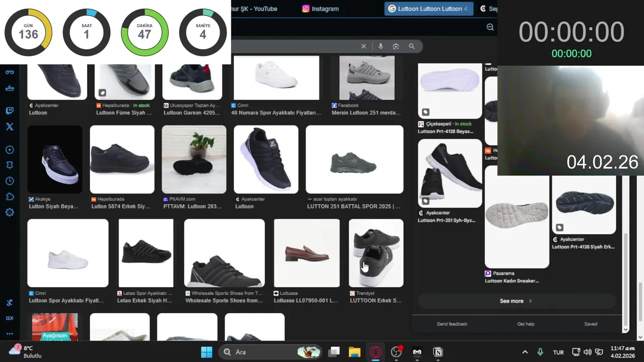Open Letao Erkek Siyah shoe thumbnail
The image size is (644, 362).
(x=146, y=253)
